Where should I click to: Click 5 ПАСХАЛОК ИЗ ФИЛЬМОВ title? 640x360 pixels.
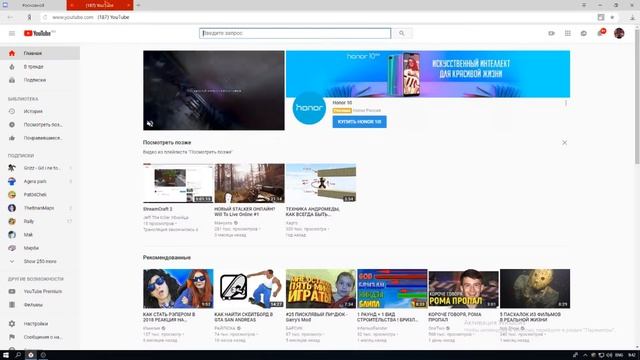530,317
